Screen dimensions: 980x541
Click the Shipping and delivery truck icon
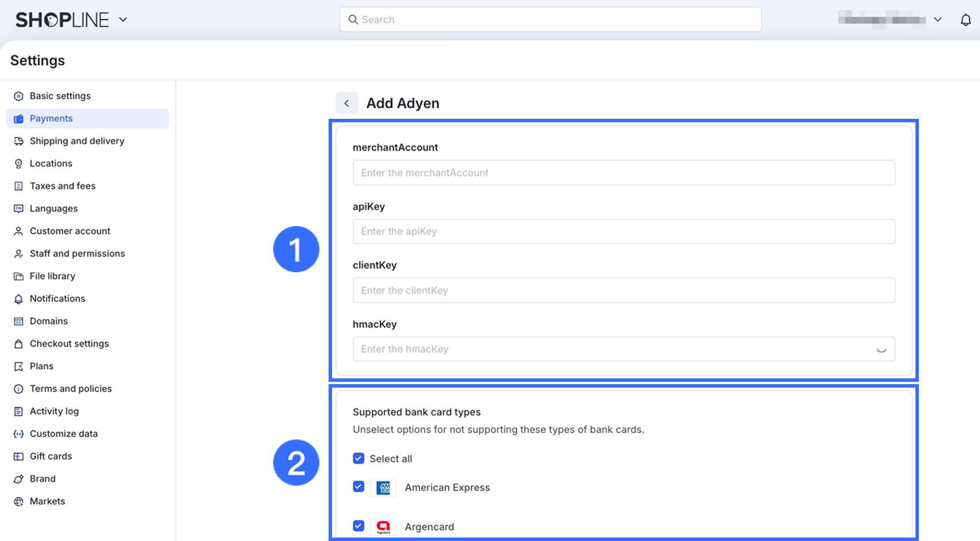point(18,141)
